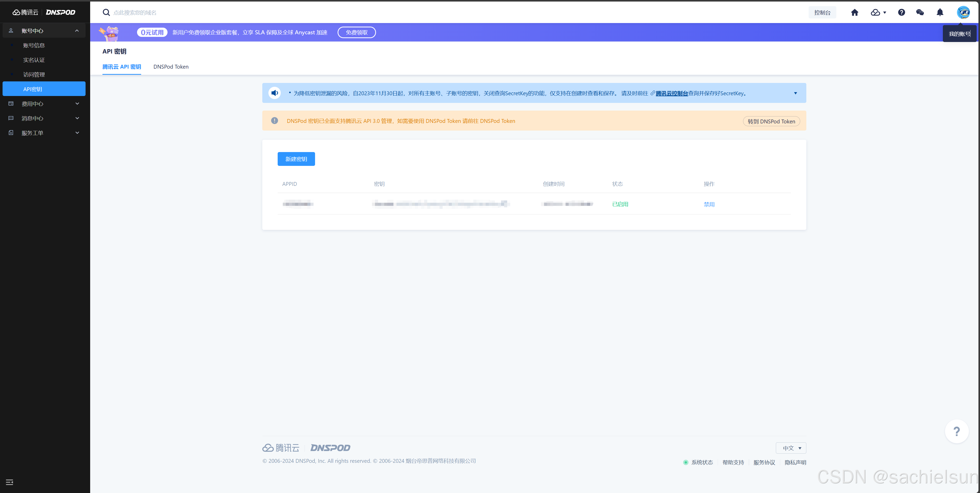This screenshot has width=980, height=493.
Task: Click the user avatar icon
Action: (963, 13)
